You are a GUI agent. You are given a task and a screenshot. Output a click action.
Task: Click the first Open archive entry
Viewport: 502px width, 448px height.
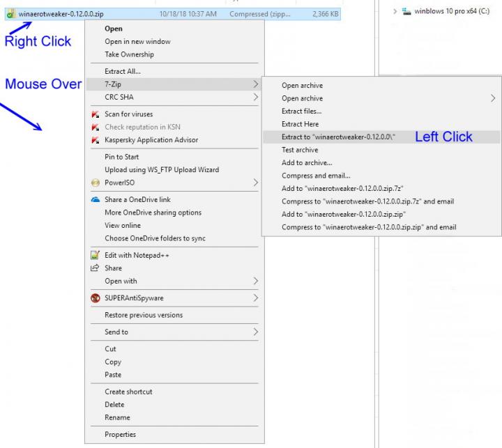[x=302, y=86]
